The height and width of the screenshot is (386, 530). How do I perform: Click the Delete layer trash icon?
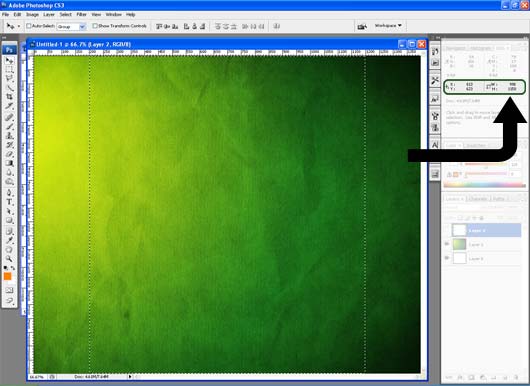point(516,377)
